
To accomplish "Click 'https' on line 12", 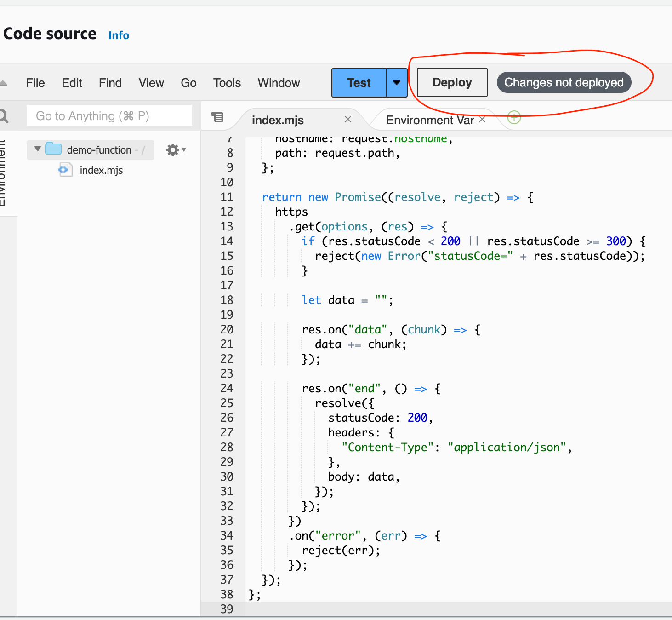I will point(291,212).
